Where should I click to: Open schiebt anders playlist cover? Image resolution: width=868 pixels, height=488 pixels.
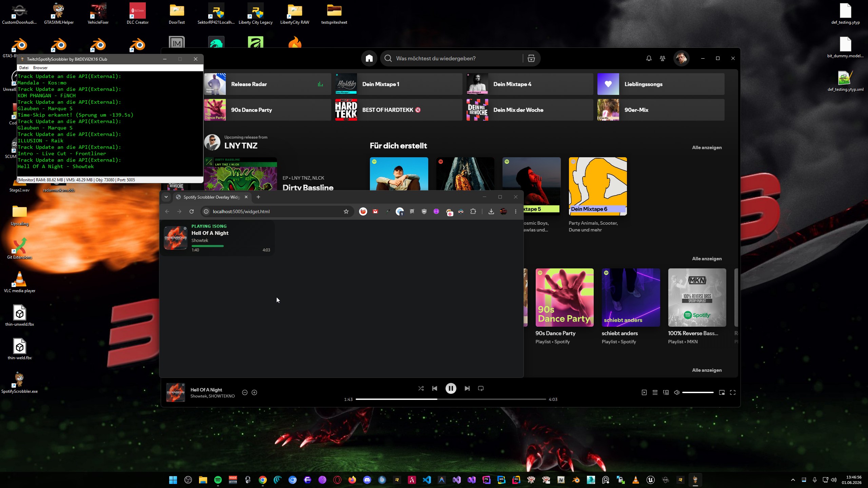pyautogui.click(x=631, y=298)
